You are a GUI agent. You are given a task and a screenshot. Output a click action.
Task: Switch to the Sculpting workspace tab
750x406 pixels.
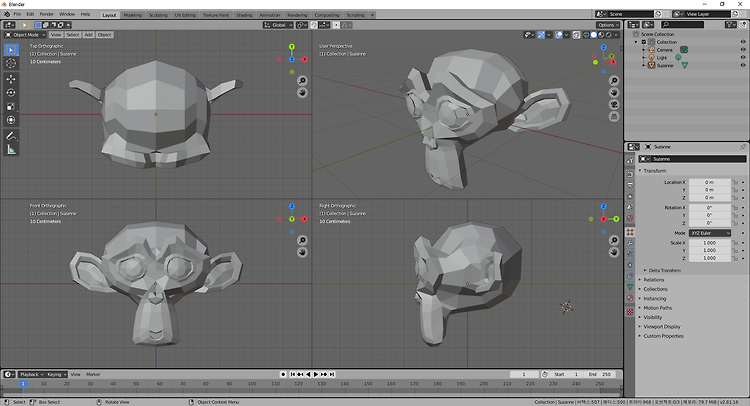(x=158, y=15)
